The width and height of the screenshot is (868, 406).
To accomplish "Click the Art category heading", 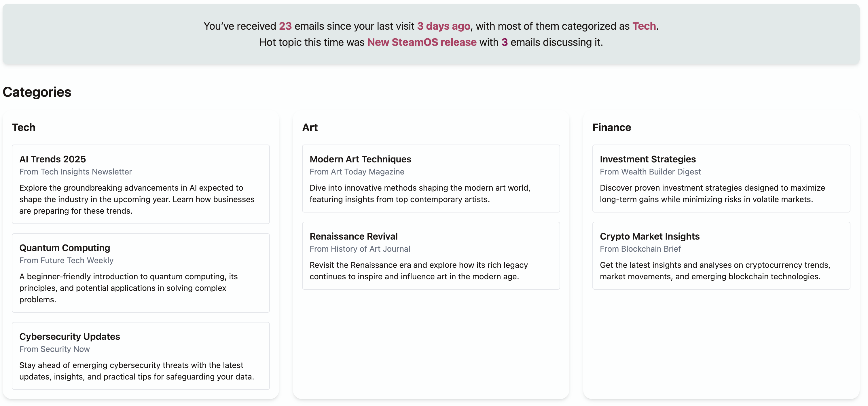I will point(310,127).
